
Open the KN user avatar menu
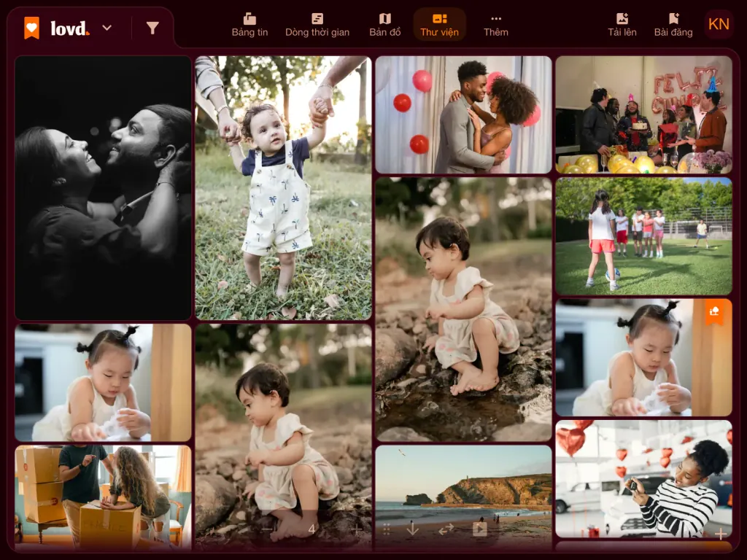(x=719, y=24)
